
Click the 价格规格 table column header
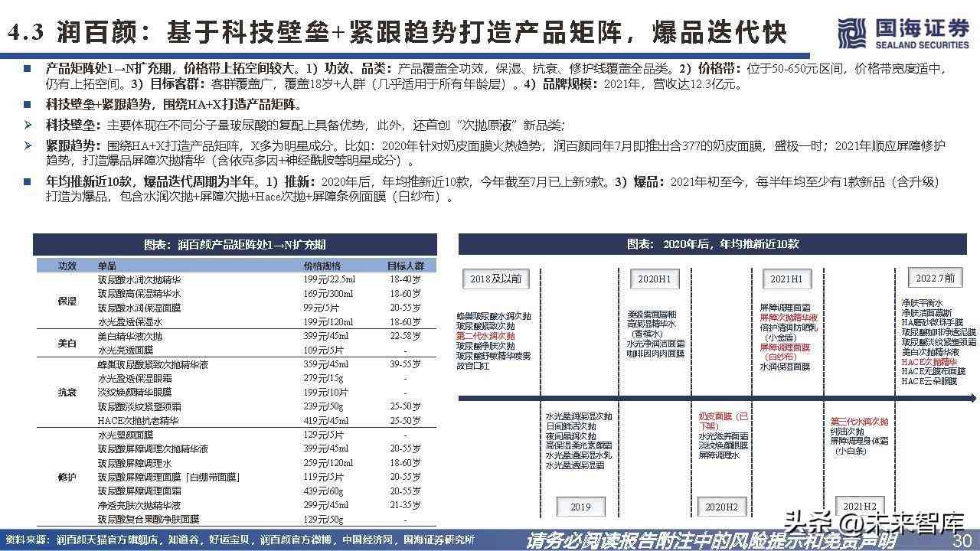click(322, 266)
